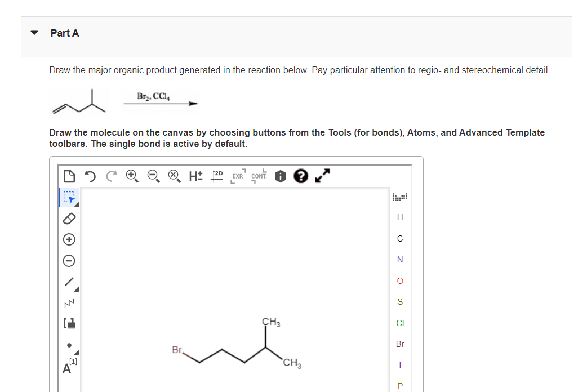
Task: Zoom in on the canvas
Action: click(x=132, y=176)
